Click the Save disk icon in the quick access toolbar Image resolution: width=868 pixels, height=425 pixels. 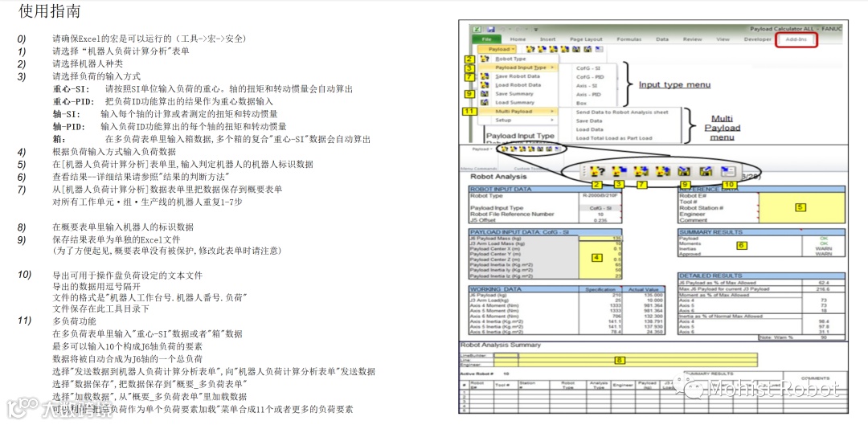pyautogui.click(x=490, y=29)
